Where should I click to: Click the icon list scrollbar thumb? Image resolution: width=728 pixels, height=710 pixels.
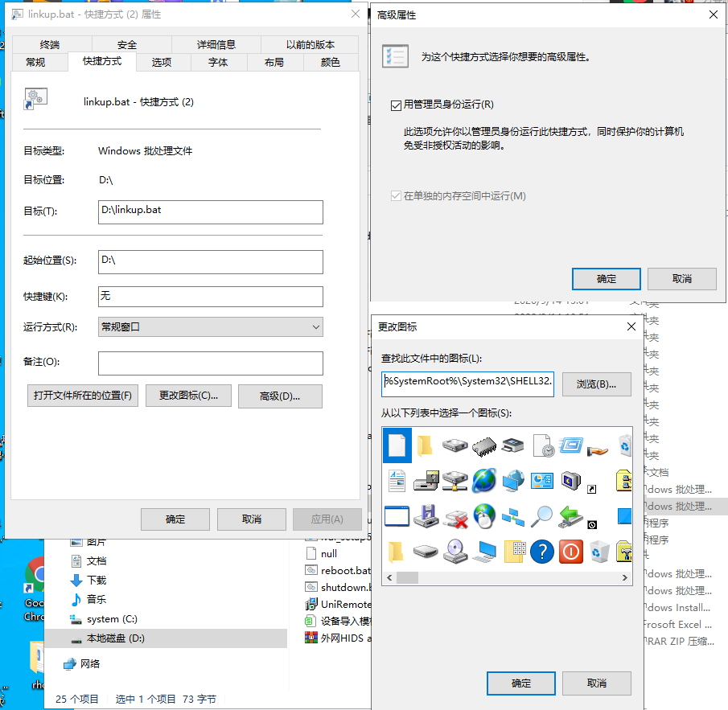pyautogui.click(x=407, y=578)
